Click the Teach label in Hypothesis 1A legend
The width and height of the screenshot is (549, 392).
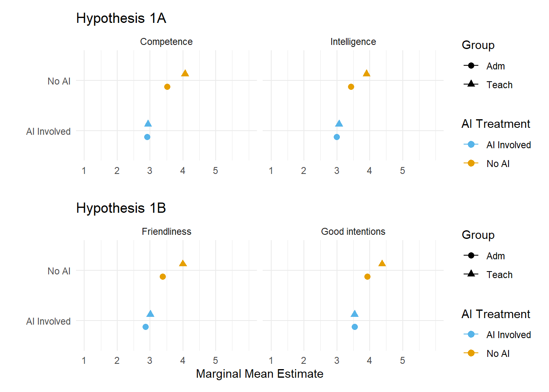tap(499, 85)
